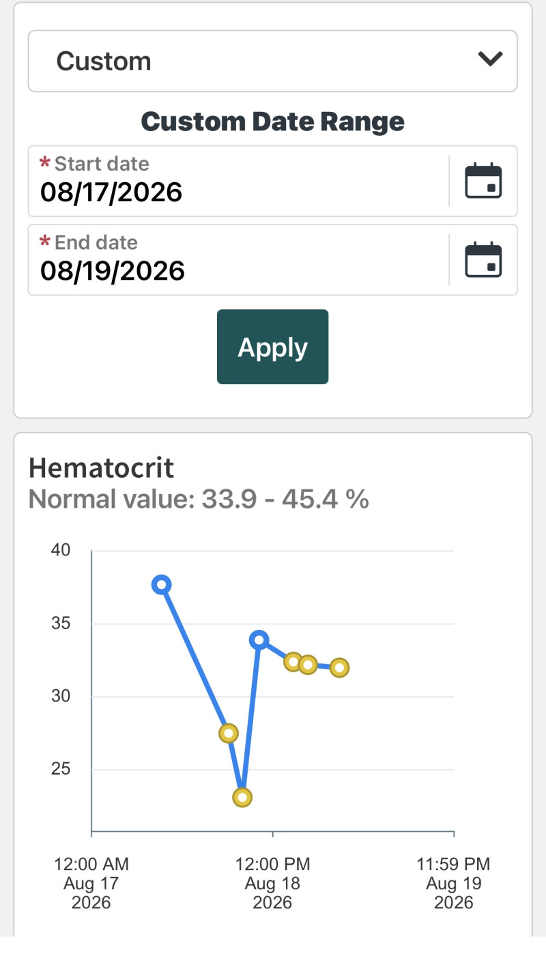Click the Normal value range text
The height and width of the screenshot is (980, 546).
pyautogui.click(x=199, y=500)
